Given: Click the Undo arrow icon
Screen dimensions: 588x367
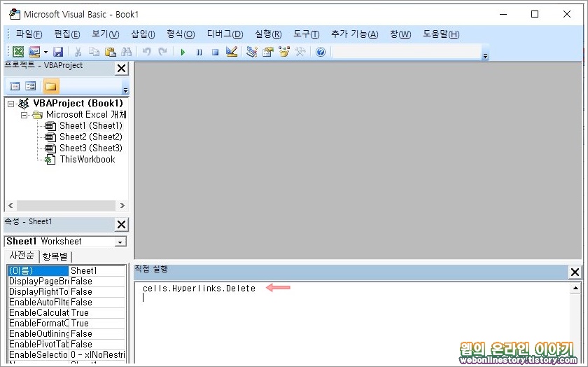Looking at the screenshot, I should point(146,52).
